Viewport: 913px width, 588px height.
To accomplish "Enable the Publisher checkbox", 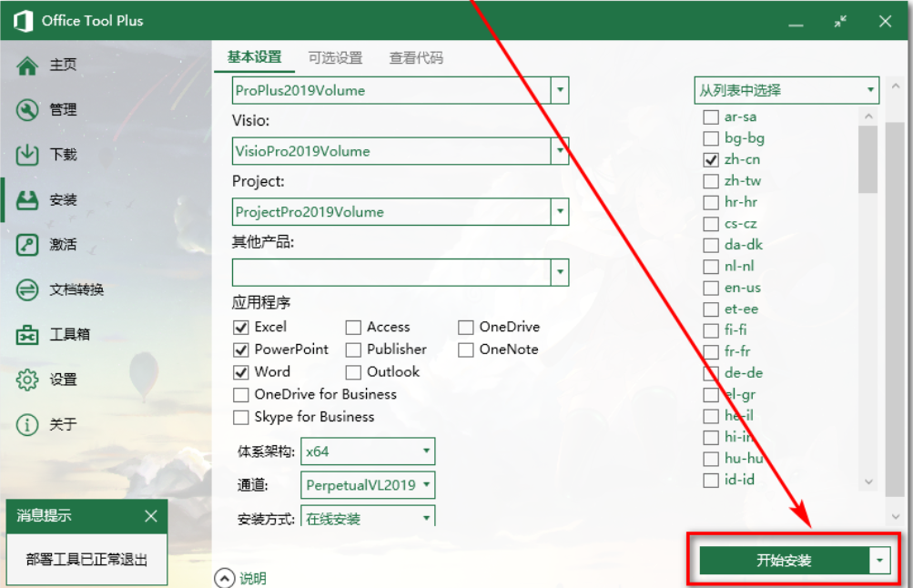I will 353,350.
